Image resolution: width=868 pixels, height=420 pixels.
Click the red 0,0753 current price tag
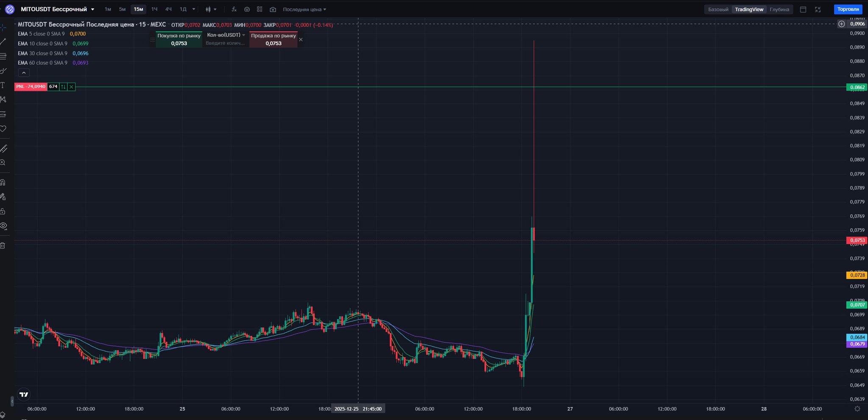click(857, 240)
